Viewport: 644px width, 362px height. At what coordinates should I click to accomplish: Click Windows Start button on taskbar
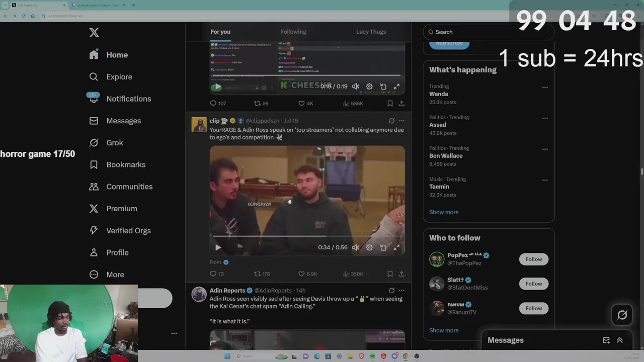click(227, 356)
